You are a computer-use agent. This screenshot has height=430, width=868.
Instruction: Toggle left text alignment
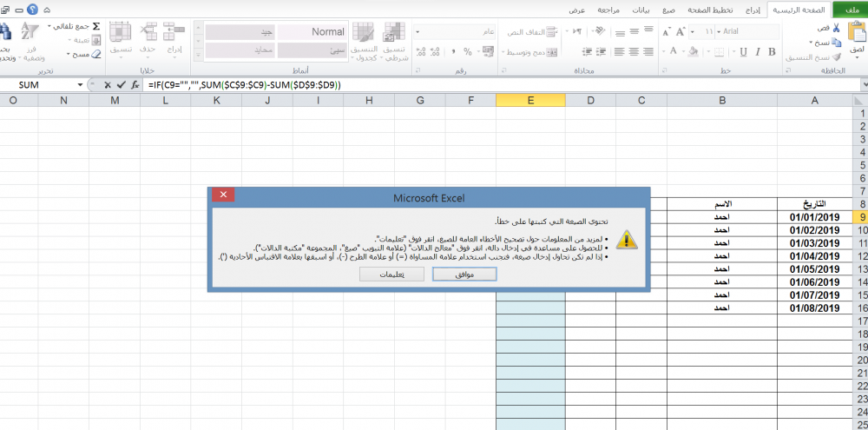[x=620, y=51]
